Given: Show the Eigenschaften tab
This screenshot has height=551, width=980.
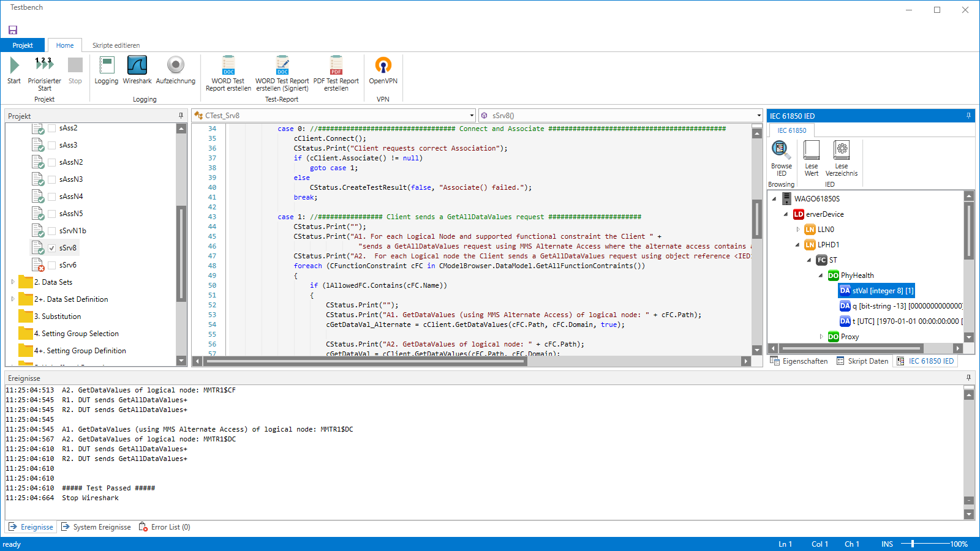Looking at the screenshot, I should [799, 361].
